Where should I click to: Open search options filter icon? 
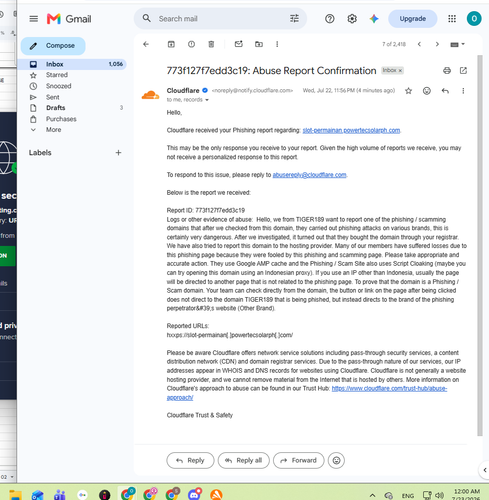coord(294,18)
